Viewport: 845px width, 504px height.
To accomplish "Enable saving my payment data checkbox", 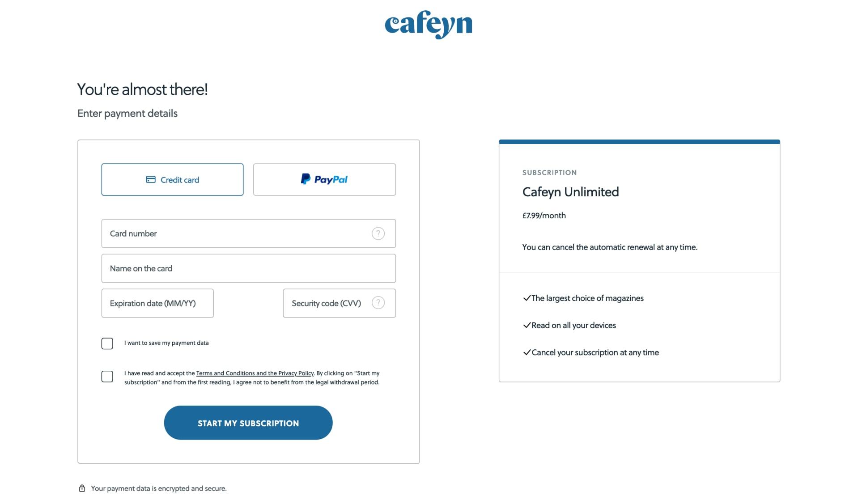I will (107, 343).
